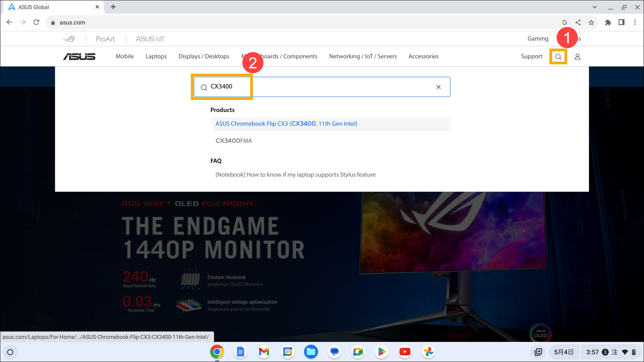Toggle the Chrome side panel

(x=621, y=23)
